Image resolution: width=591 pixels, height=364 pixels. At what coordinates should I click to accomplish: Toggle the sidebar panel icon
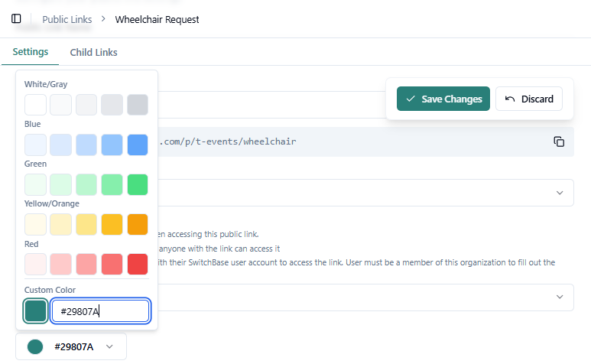(16, 19)
